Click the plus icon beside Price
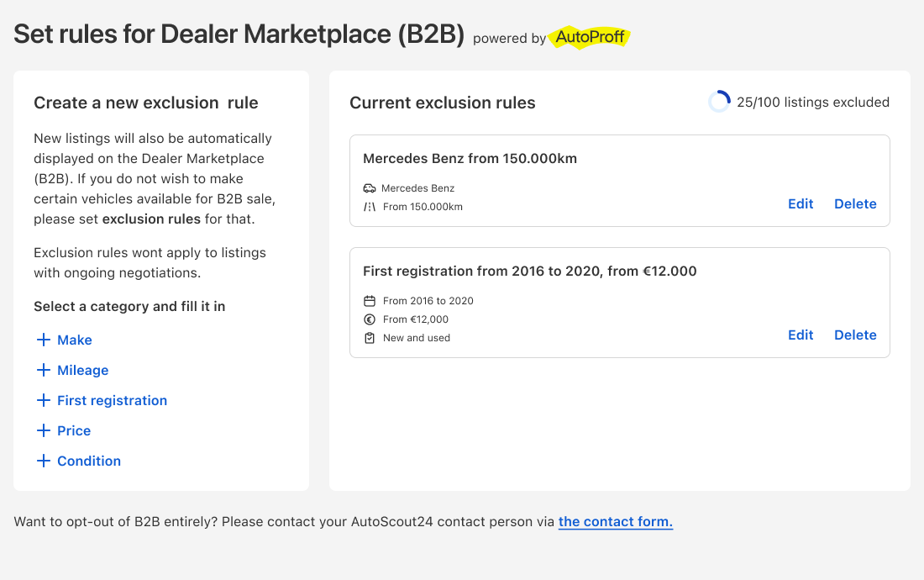This screenshot has width=924, height=580. coord(43,430)
